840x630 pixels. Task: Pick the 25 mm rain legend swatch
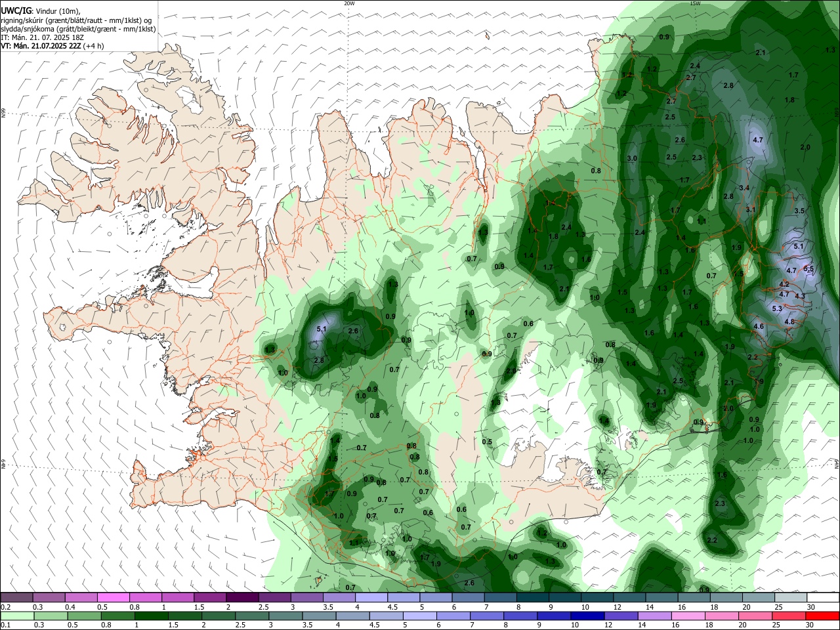click(x=789, y=616)
